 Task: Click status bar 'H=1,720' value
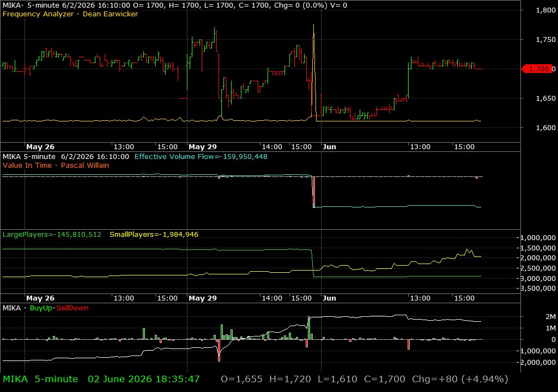tap(290, 379)
